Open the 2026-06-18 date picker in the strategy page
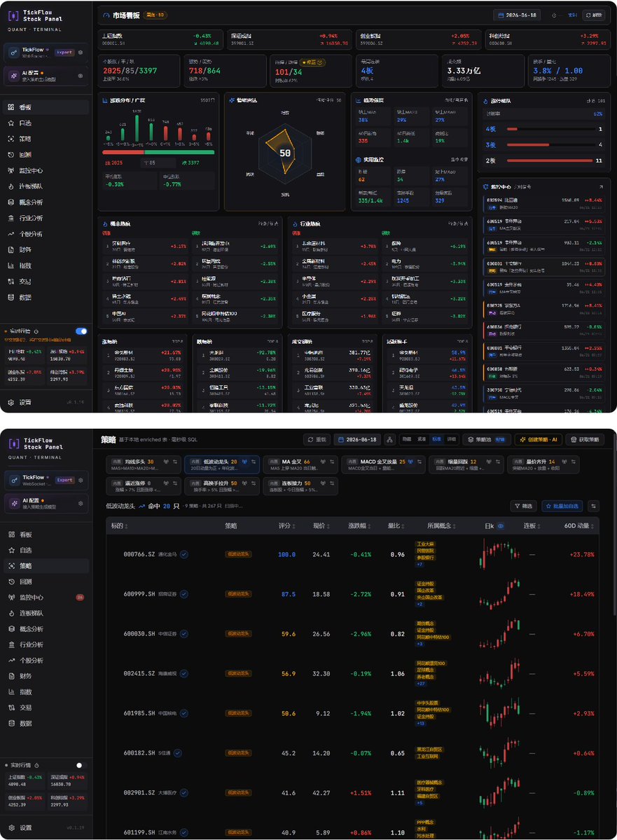Screen dimensions: 617x840 click(x=356, y=439)
